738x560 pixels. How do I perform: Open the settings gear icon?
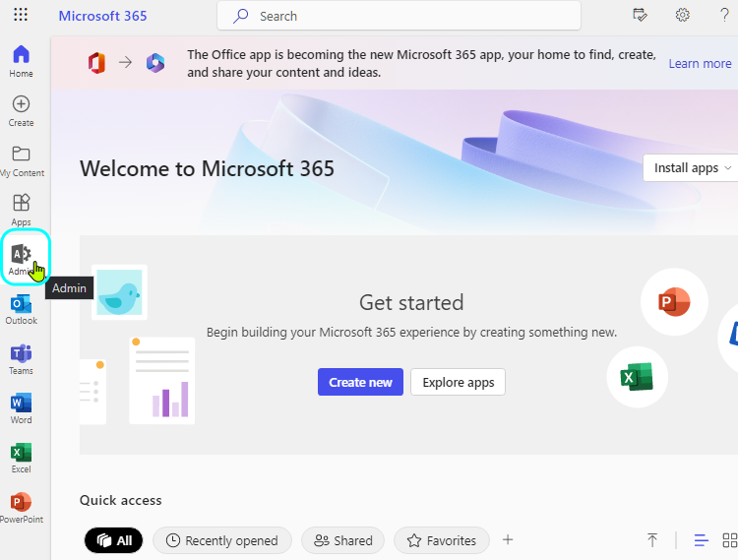pos(683,15)
